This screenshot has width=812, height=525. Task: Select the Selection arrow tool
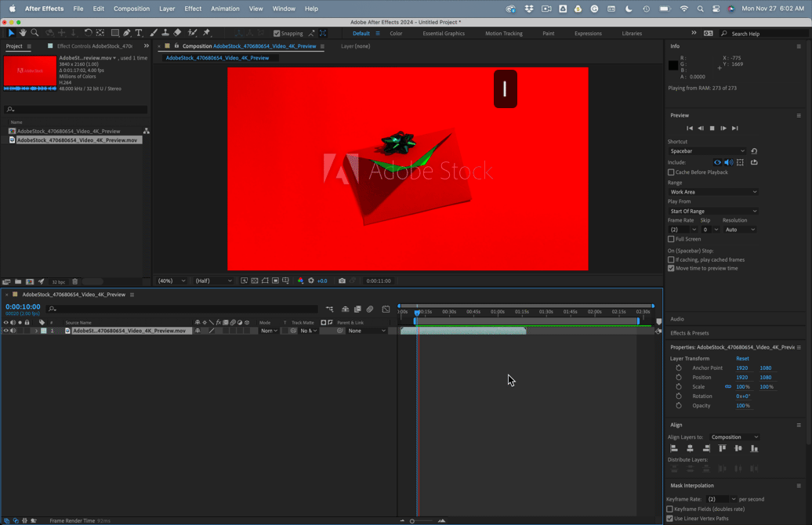tap(11, 33)
